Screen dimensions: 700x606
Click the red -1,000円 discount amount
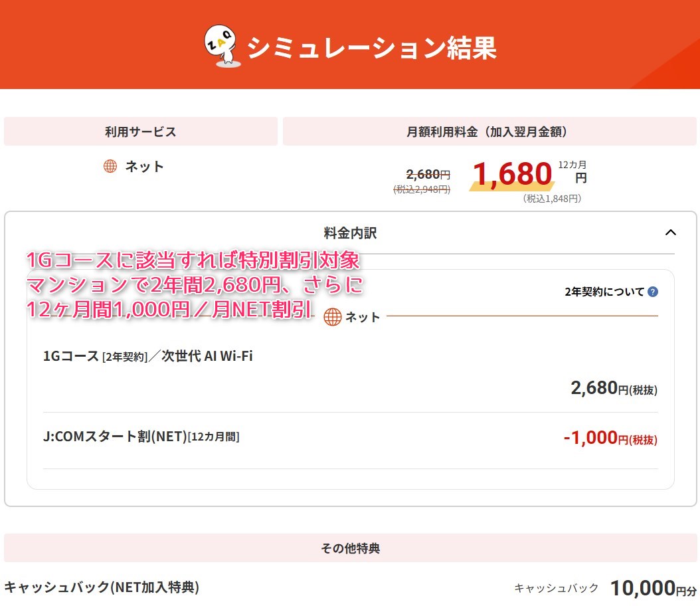pyautogui.click(x=610, y=439)
